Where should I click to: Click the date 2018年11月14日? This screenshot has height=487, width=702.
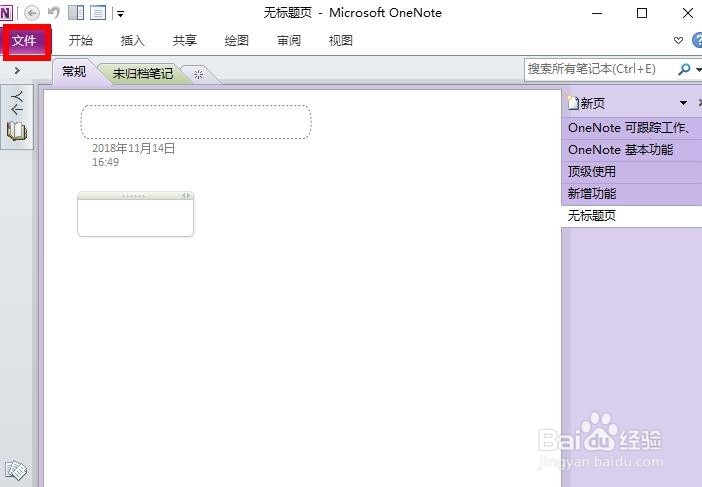click(x=133, y=148)
